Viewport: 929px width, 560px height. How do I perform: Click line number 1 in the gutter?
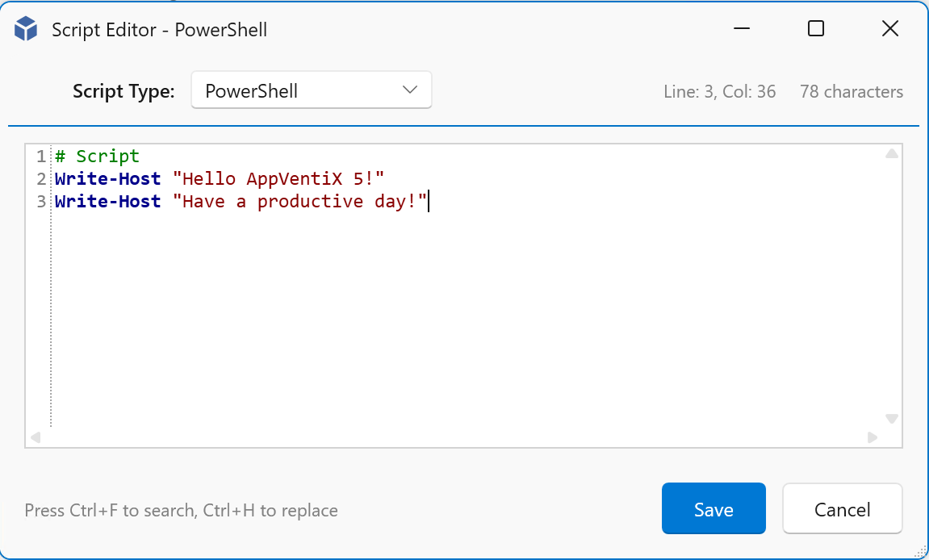41,157
